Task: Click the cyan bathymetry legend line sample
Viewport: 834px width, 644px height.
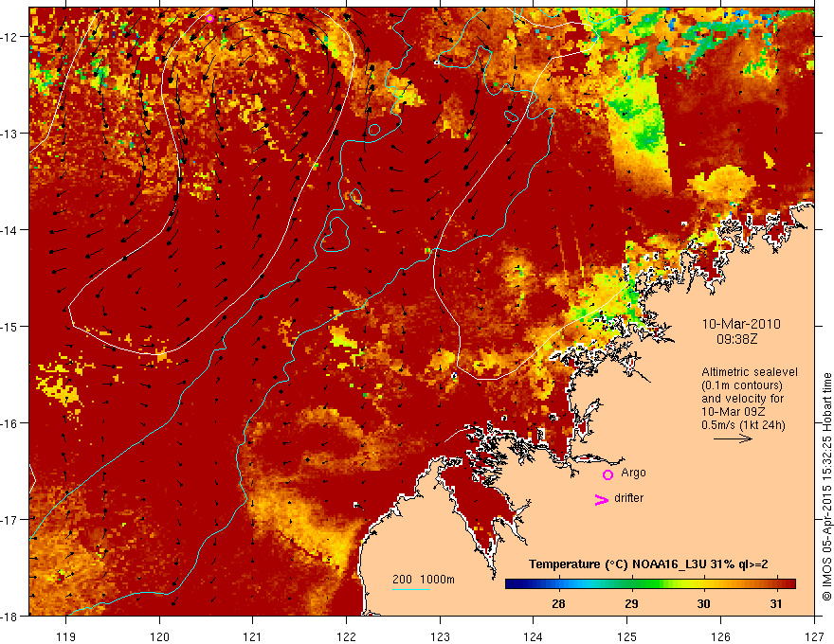Action: 411,589
